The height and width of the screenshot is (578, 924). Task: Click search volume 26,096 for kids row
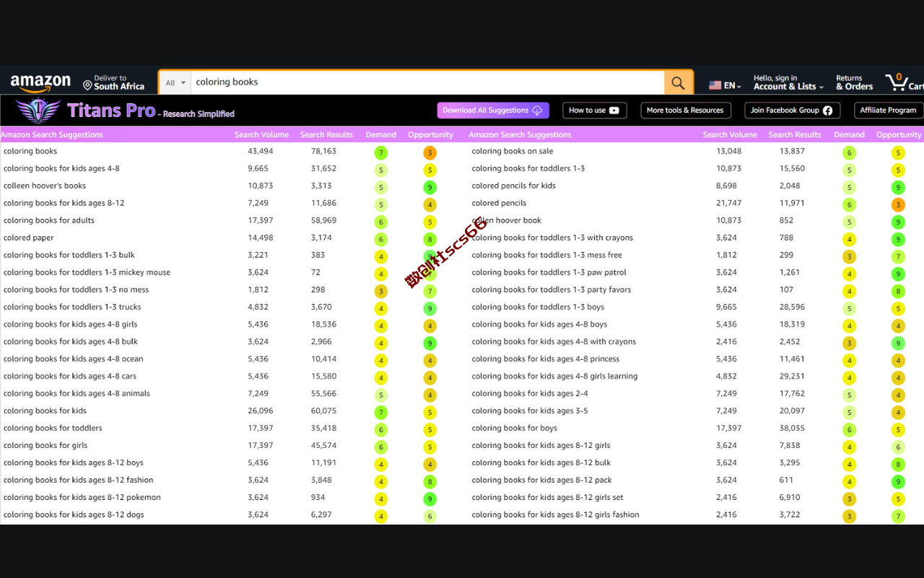[x=261, y=411]
